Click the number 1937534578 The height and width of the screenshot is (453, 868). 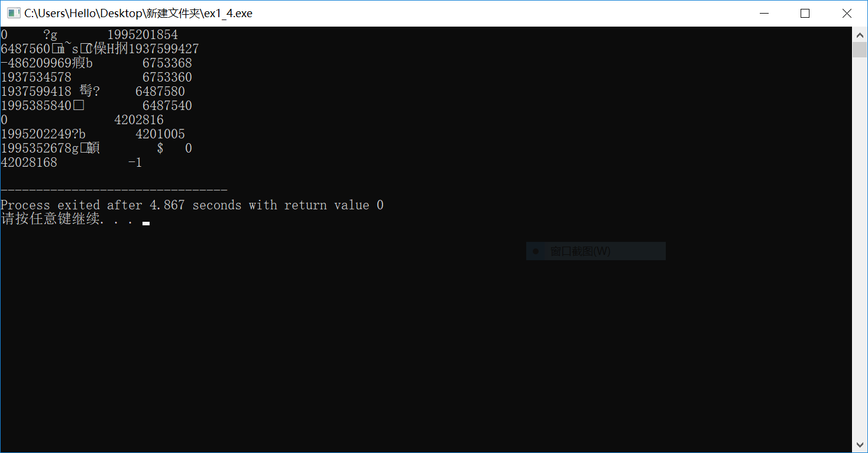pos(36,77)
